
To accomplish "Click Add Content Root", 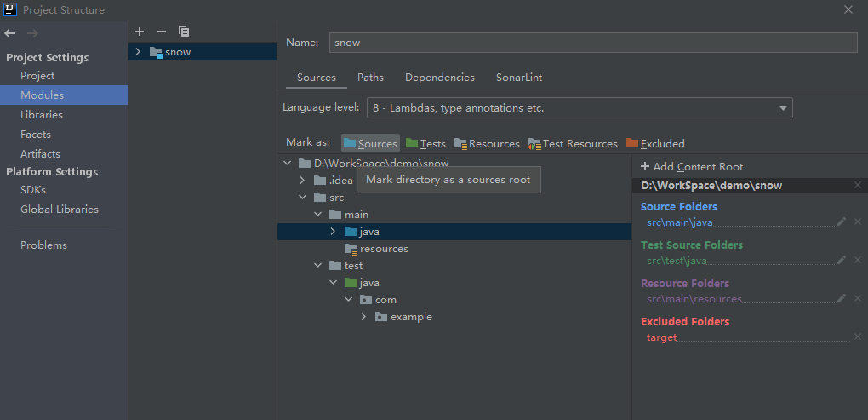I will (x=692, y=167).
